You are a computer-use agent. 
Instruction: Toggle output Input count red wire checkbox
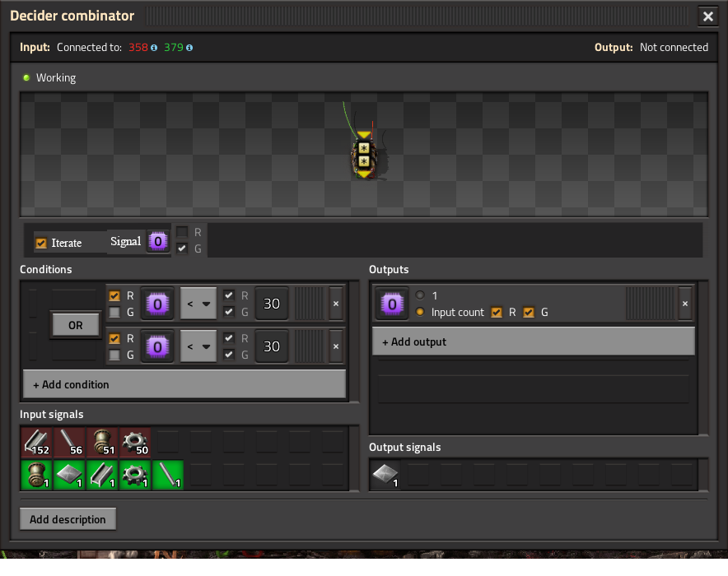(x=497, y=312)
